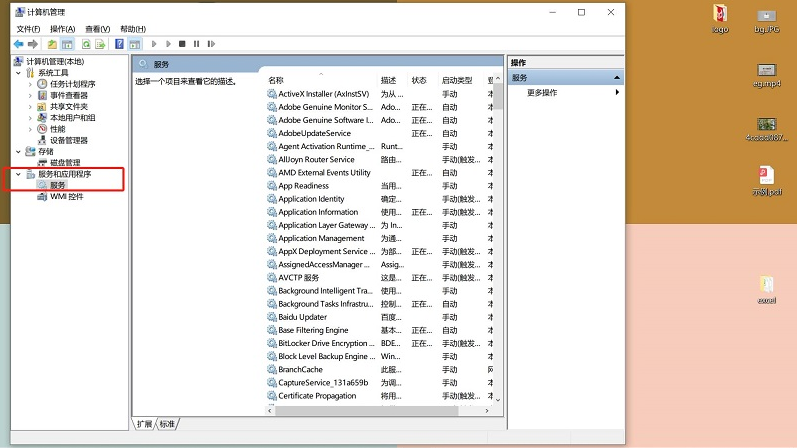Switch to the 标准 tab
The width and height of the screenshot is (797, 448).
click(167, 424)
